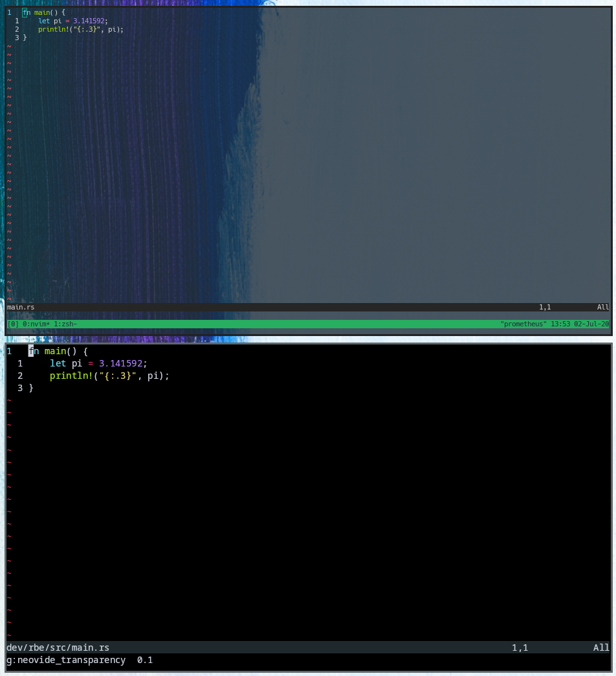Click the '1,1' position in Neovide status line

tap(520, 648)
